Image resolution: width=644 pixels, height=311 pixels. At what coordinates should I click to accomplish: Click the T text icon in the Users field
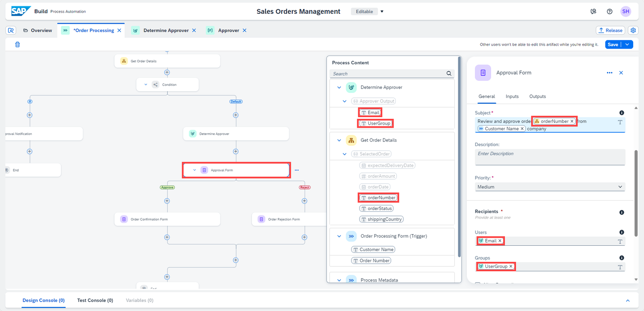click(620, 241)
